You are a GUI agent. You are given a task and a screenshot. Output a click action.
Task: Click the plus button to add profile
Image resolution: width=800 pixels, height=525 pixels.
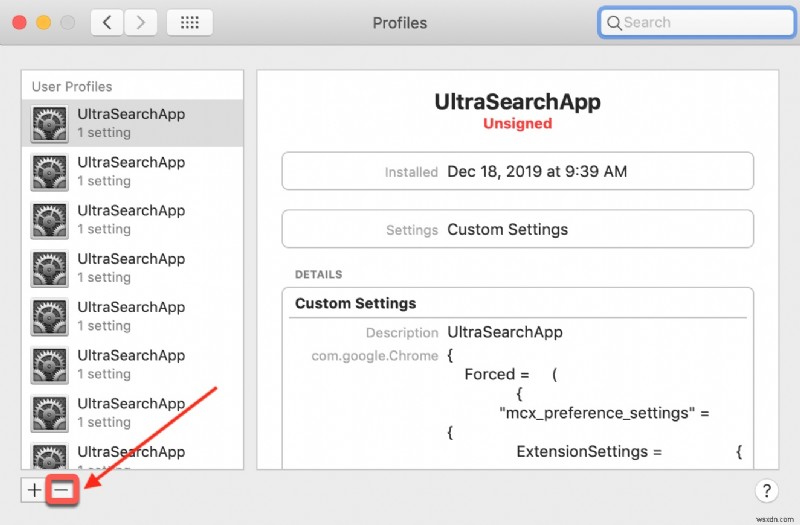[x=34, y=490]
